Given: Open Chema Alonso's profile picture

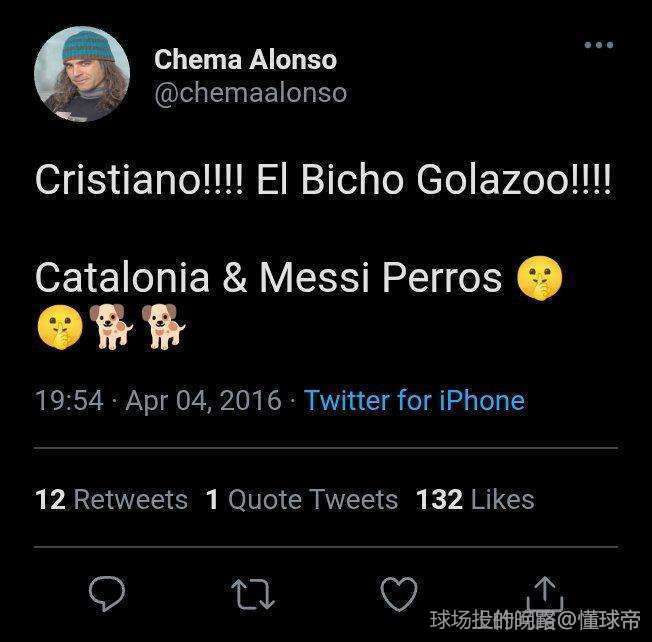Looking at the screenshot, I should pyautogui.click(x=82, y=74).
